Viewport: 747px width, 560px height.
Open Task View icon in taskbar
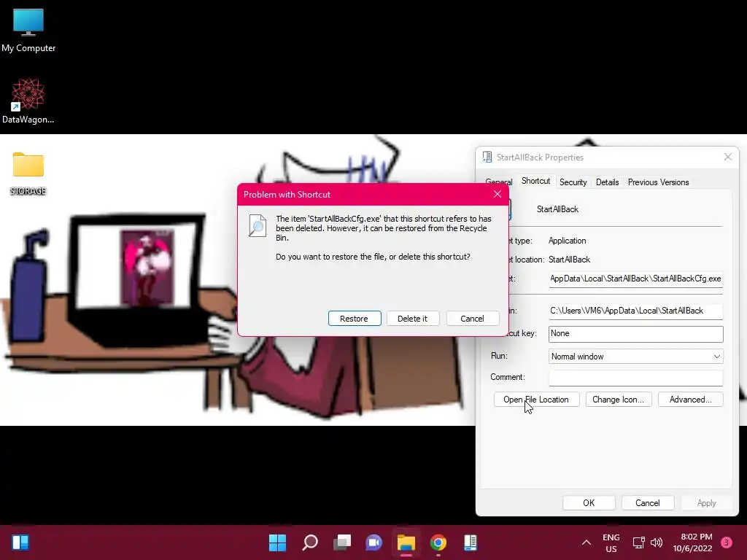point(342,542)
